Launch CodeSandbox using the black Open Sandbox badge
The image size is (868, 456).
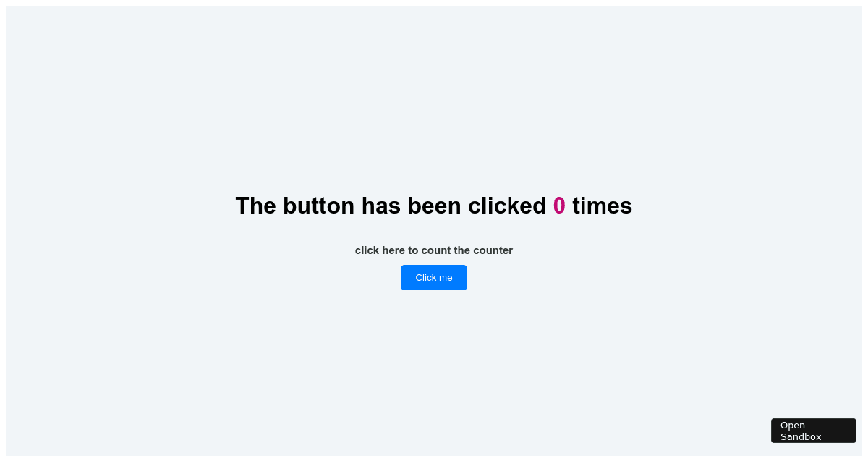pos(814,431)
